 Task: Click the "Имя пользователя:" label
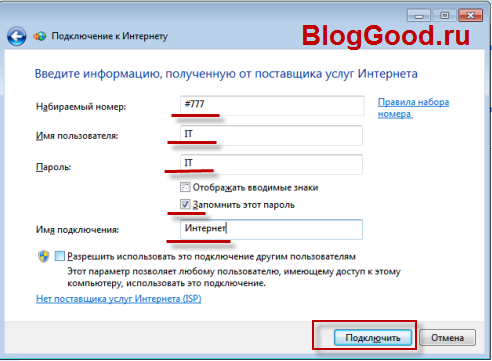pyautogui.click(x=77, y=136)
